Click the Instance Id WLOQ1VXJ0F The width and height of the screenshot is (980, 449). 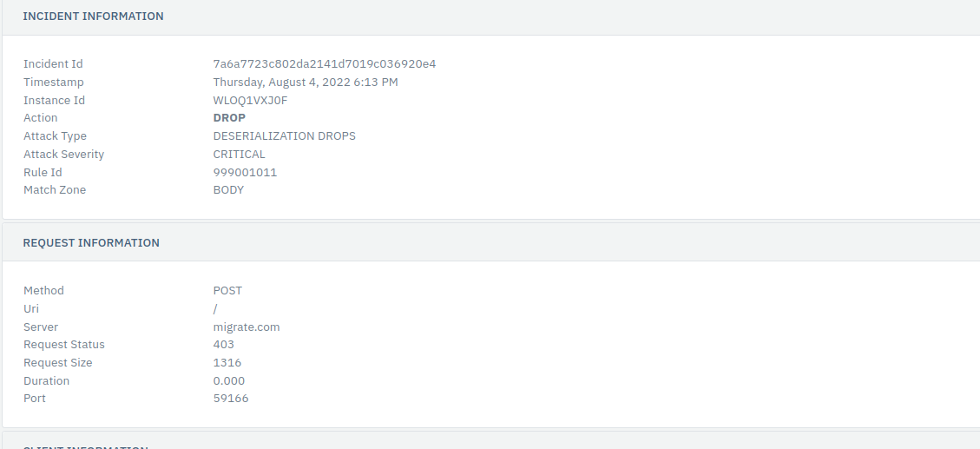(x=250, y=100)
